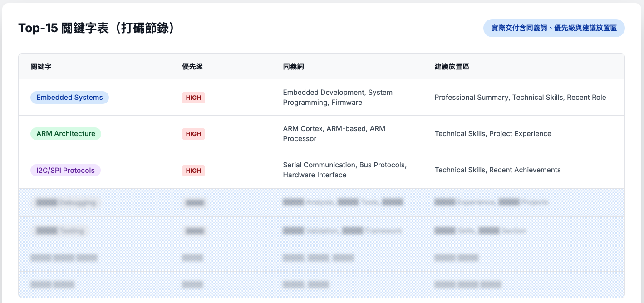Click the 同義詞 column header

293,67
